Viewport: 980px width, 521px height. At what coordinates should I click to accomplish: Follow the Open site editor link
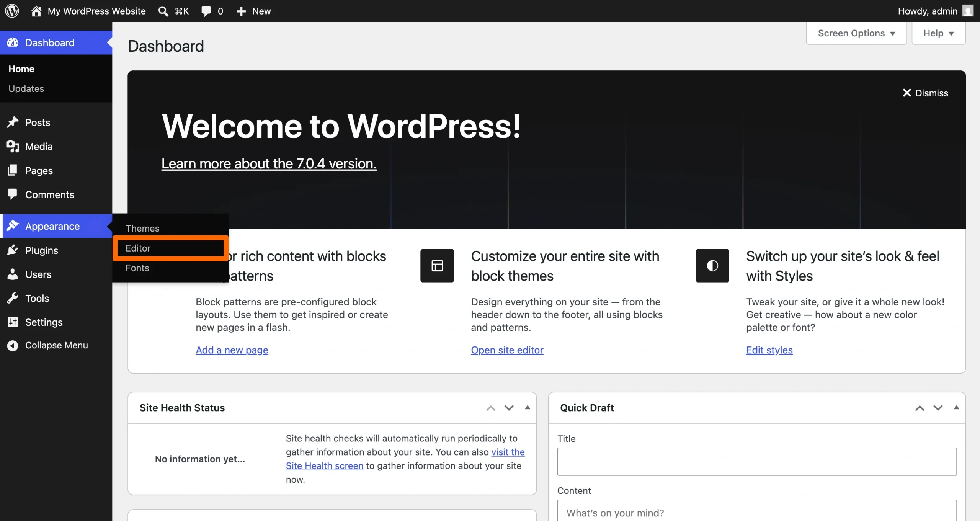click(507, 350)
